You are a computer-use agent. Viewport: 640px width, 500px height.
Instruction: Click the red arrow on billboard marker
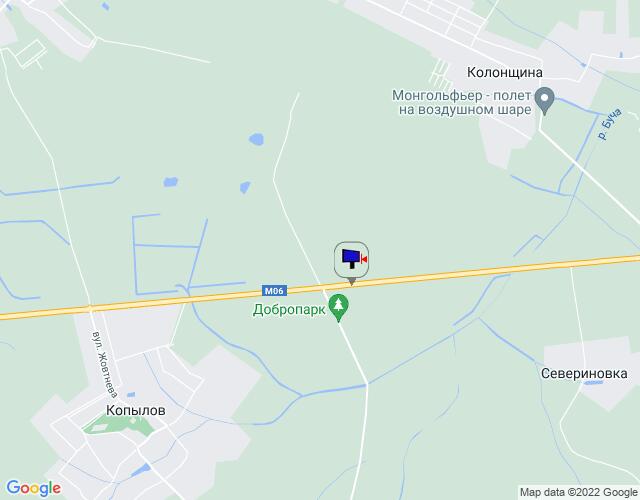pos(364,259)
